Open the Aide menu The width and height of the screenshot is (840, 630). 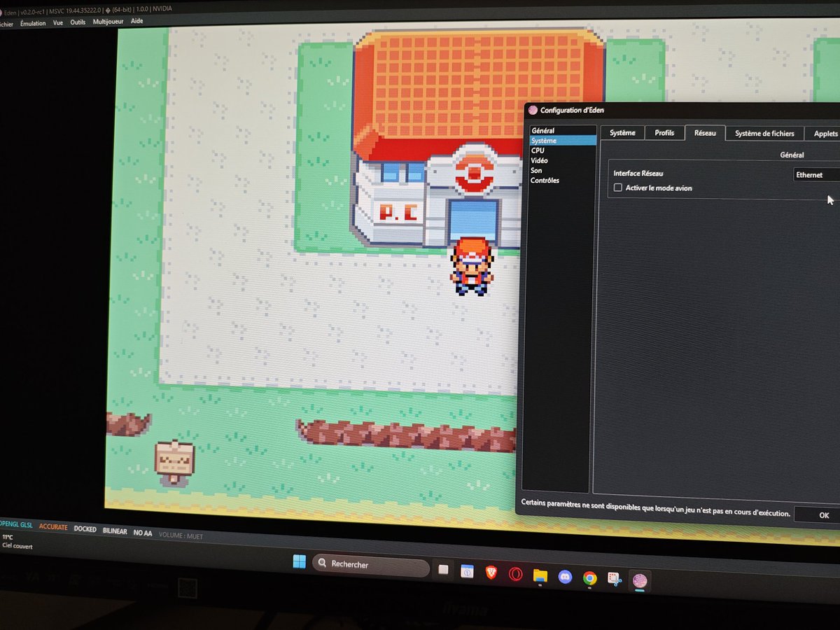tap(137, 21)
